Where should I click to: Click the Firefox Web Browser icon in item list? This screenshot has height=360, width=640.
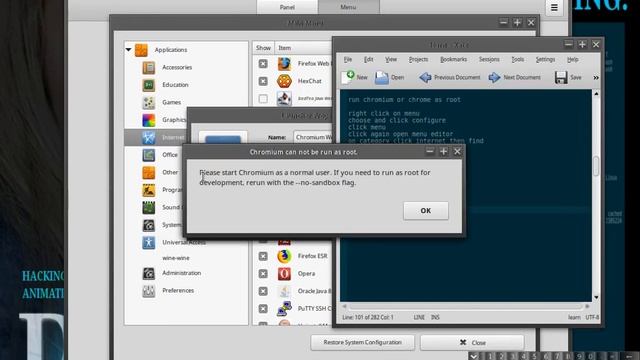(x=284, y=64)
